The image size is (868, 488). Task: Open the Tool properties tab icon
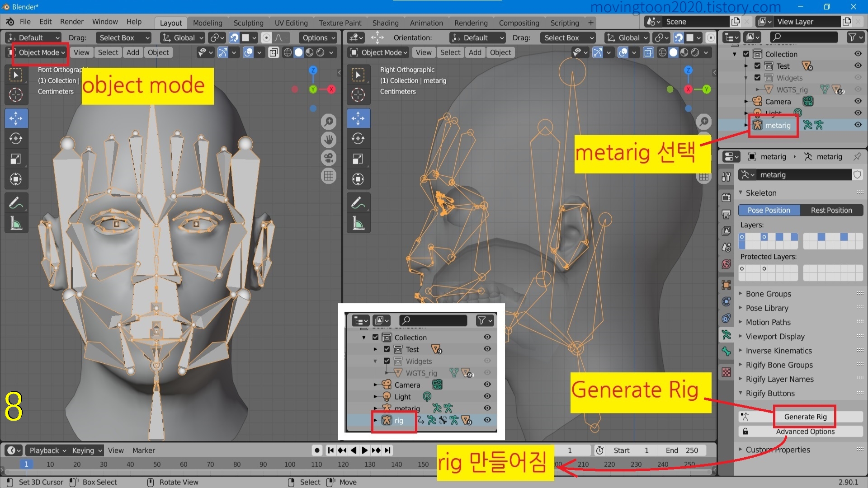726,177
